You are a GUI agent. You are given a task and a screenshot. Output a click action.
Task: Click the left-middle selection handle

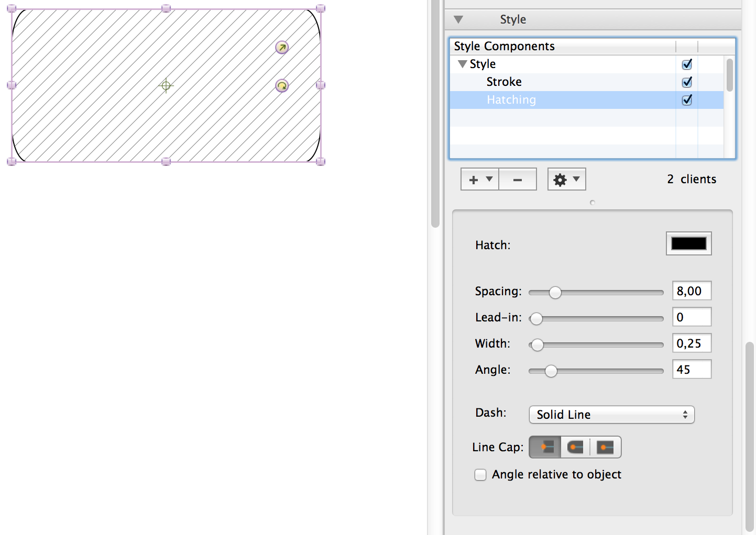12,85
